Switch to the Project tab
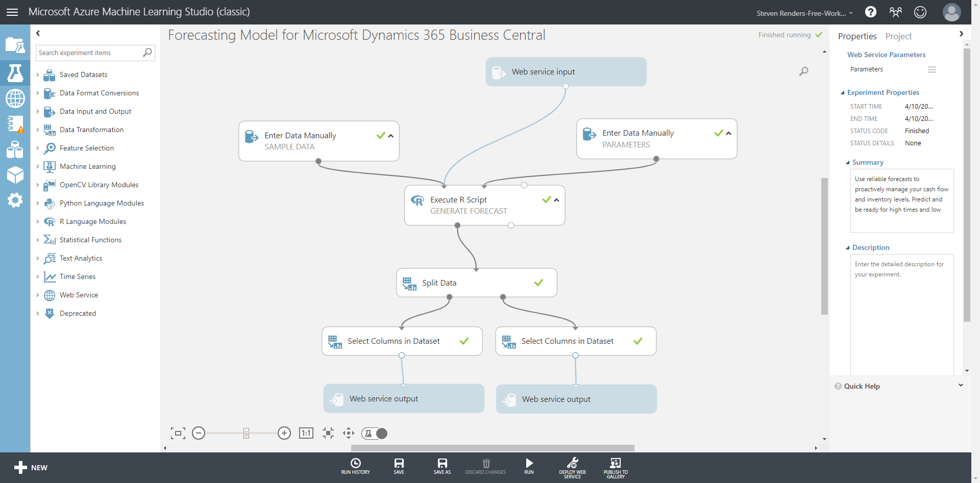Viewport: 980px width, 483px height. click(x=898, y=36)
